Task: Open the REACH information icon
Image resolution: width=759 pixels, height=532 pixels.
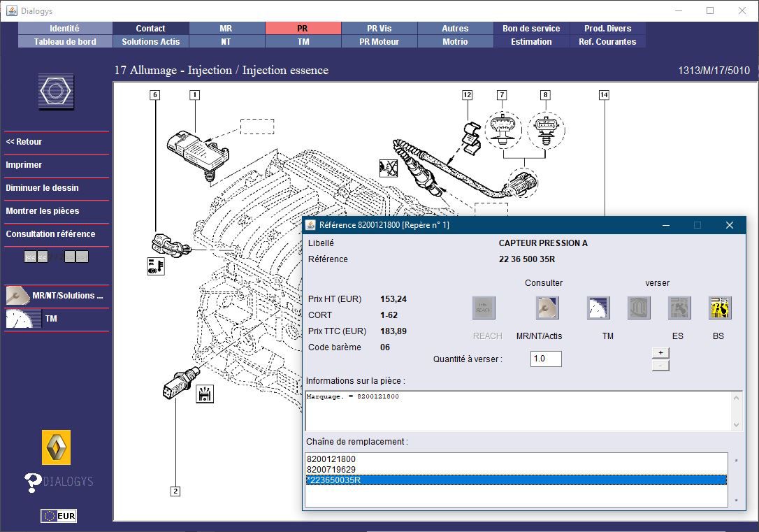Action: tap(484, 308)
